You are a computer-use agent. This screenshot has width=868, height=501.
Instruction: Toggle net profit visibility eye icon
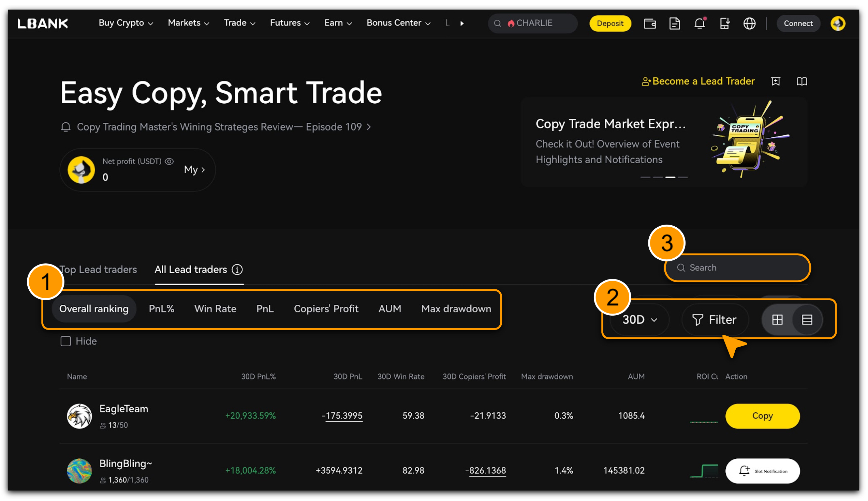pos(169,162)
